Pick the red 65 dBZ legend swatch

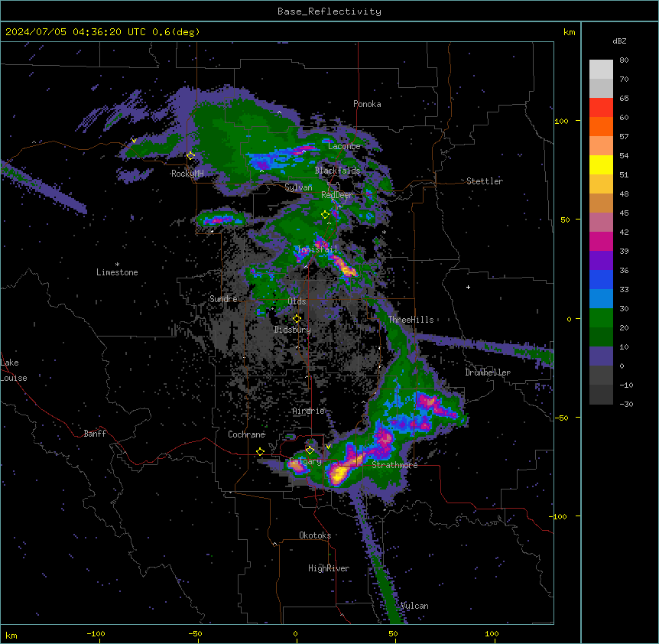pyautogui.click(x=601, y=108)
